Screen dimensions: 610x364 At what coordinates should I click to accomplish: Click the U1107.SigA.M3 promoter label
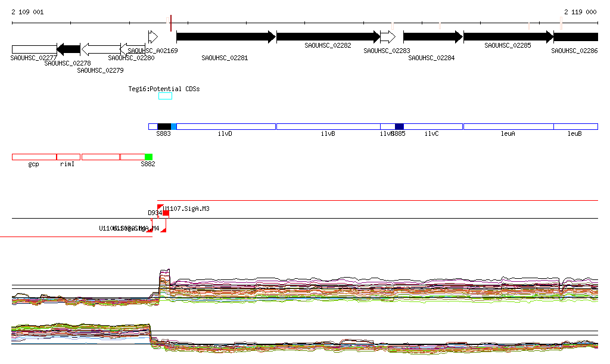tap(187, 209)
